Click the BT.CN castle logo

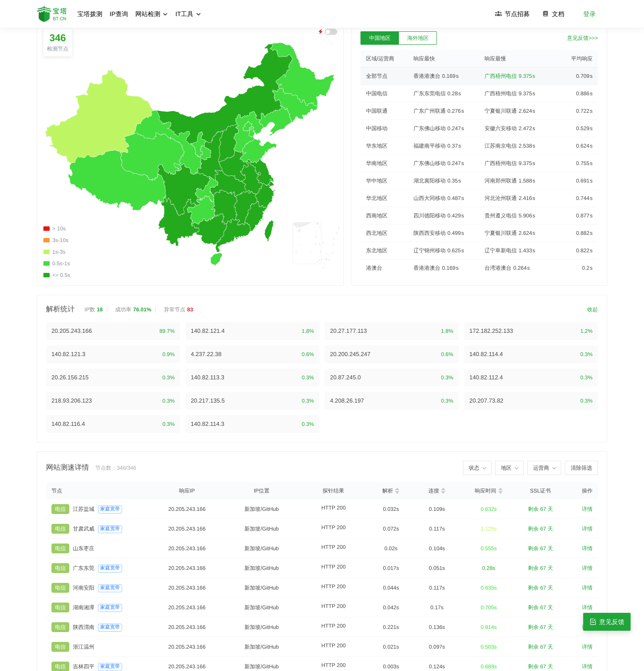click(52, 14)
